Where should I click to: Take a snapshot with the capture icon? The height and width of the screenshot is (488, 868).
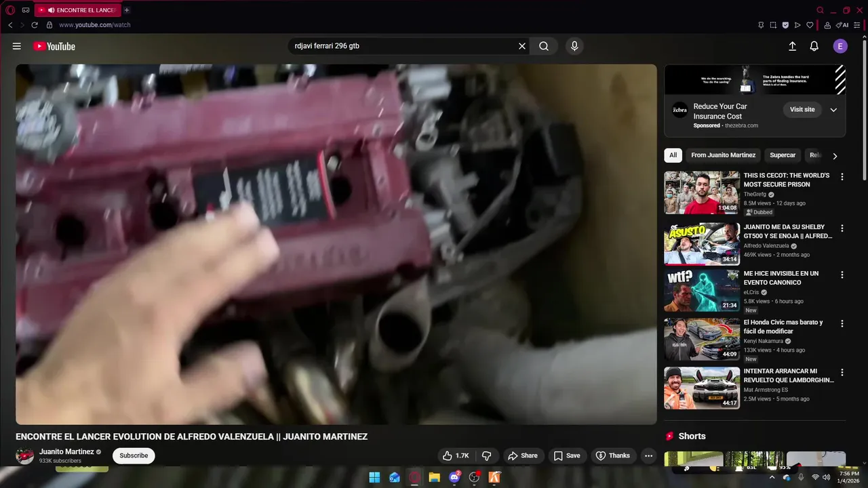[x=773, y=25]
